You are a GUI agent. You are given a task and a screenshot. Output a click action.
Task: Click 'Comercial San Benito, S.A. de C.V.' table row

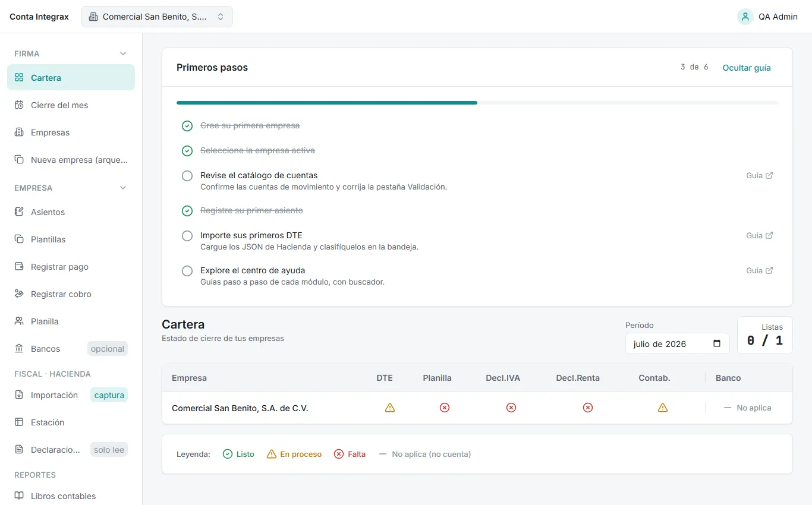pyautogui.click(x=477, y=408)
